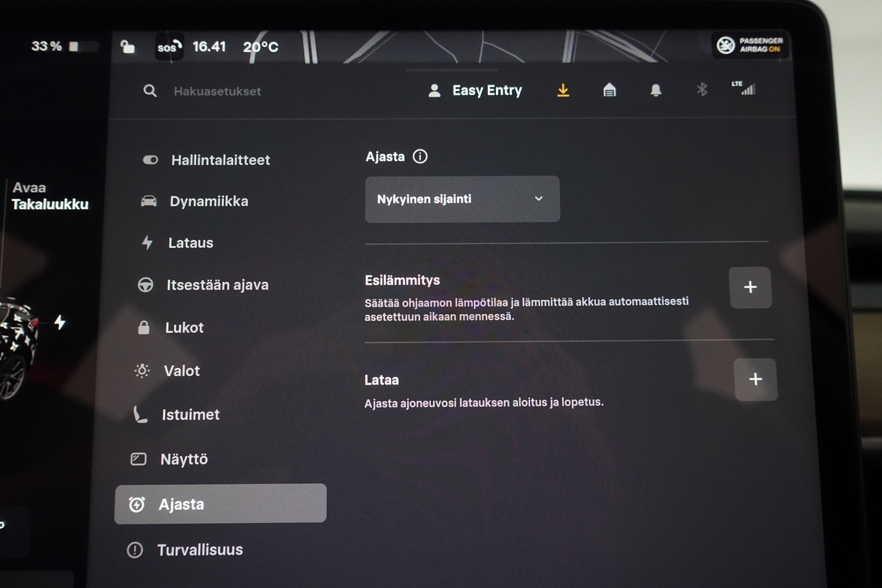882x588 pixels.
Task: Click the Hakuasetukset search field
Action: pyautogui.click(x=217, y=91)
